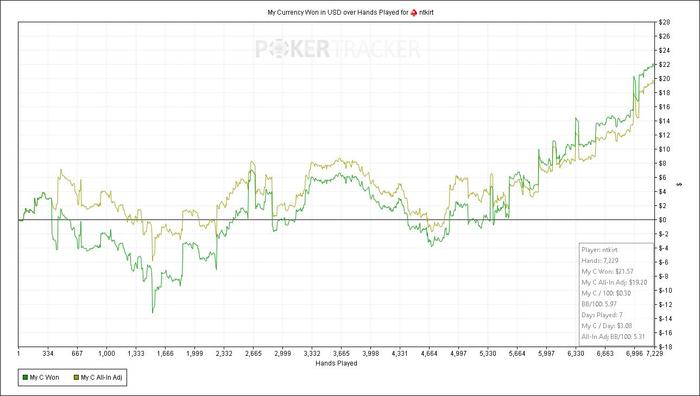
Task: Click the 'All-In Adj BB/100: 5.31' stat
Action: (x=613, y=337)
